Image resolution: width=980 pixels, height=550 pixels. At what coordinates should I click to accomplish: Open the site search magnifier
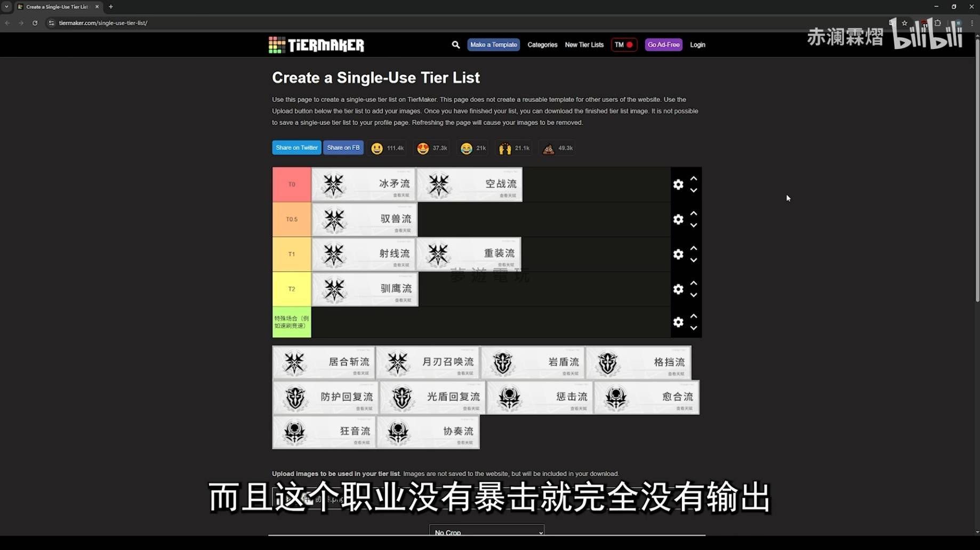pyautogui.click(x=455, y=45)
